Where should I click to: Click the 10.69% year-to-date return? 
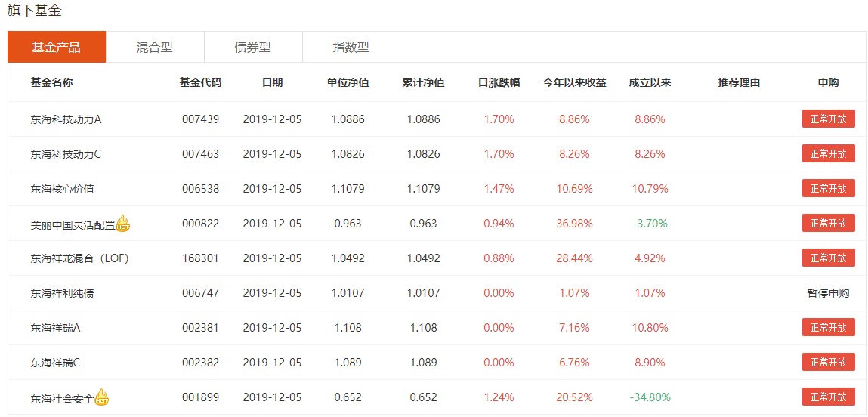(575, 189)
